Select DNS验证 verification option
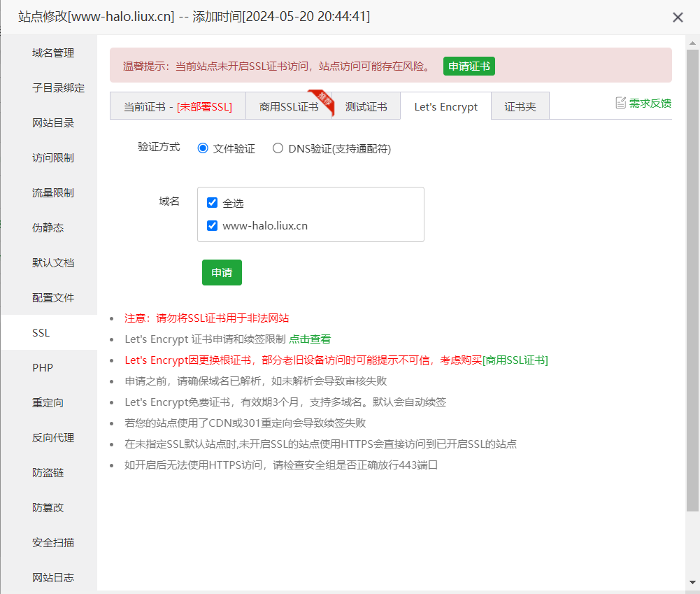The width and height of the screenshot is (700, 594). [x=278, y=148]
